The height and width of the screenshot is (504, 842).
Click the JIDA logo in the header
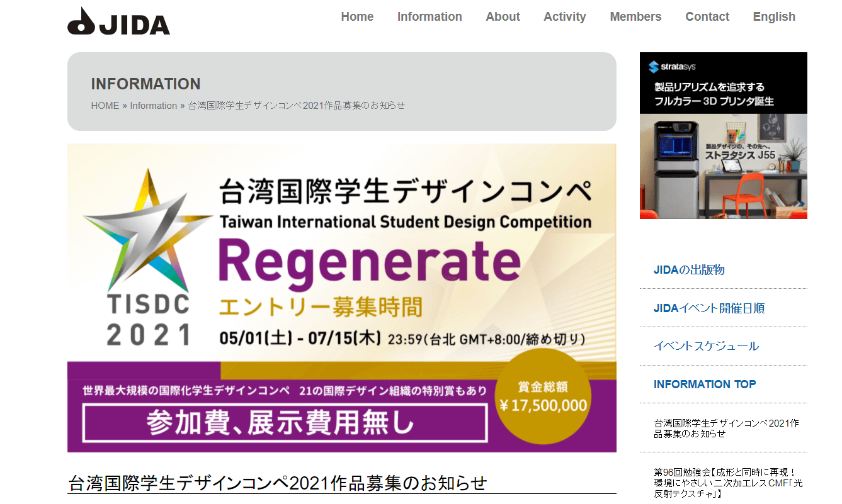(118, 21)
